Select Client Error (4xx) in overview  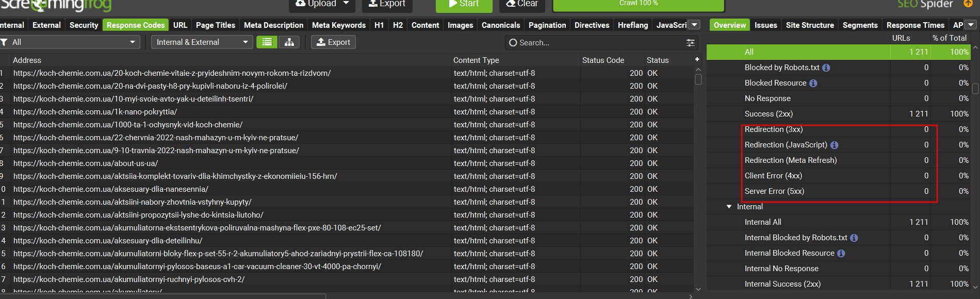pyautogui.click(x=839, y=176)
